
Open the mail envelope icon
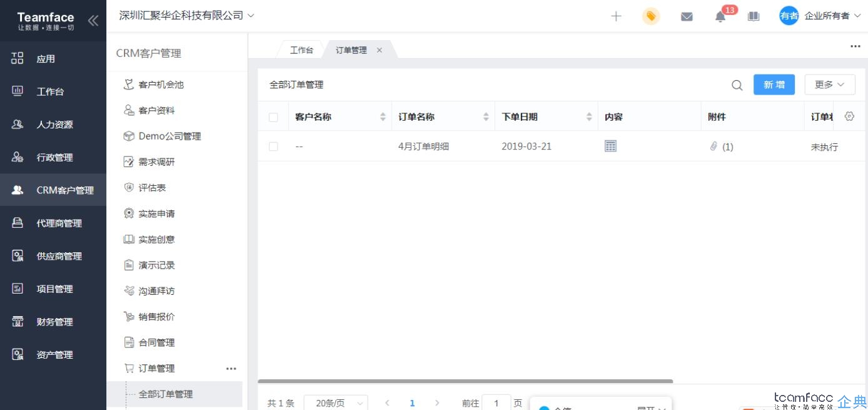click(x=687, y=16)
